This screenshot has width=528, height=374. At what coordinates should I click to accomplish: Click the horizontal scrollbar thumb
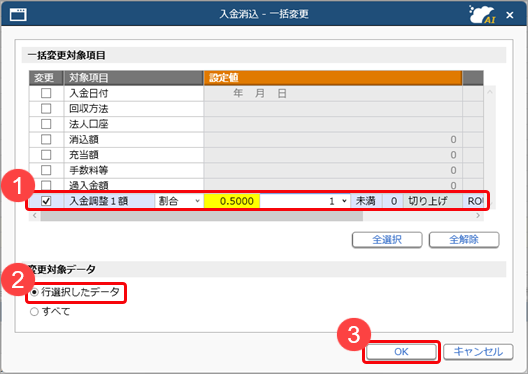pos(202,216)
